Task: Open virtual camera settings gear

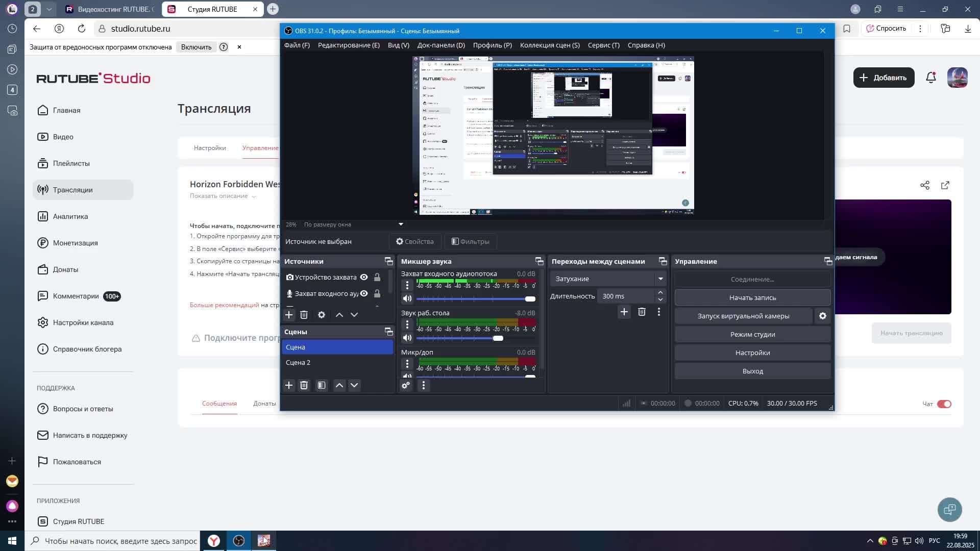Action: coord(822,316)
